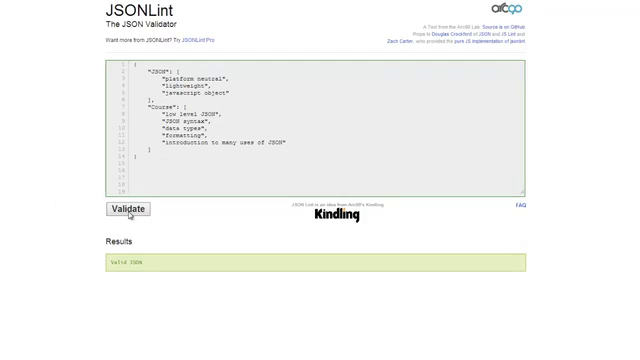Follow the Zach Carter link
The width and height of the screenshot is (640, 360).
click(x=400, y=41)
